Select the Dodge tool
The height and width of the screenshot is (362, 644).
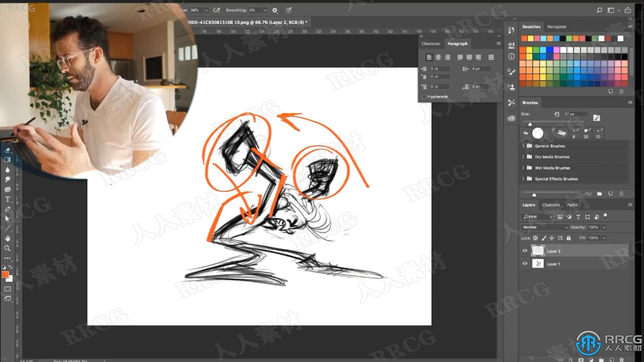7,180
